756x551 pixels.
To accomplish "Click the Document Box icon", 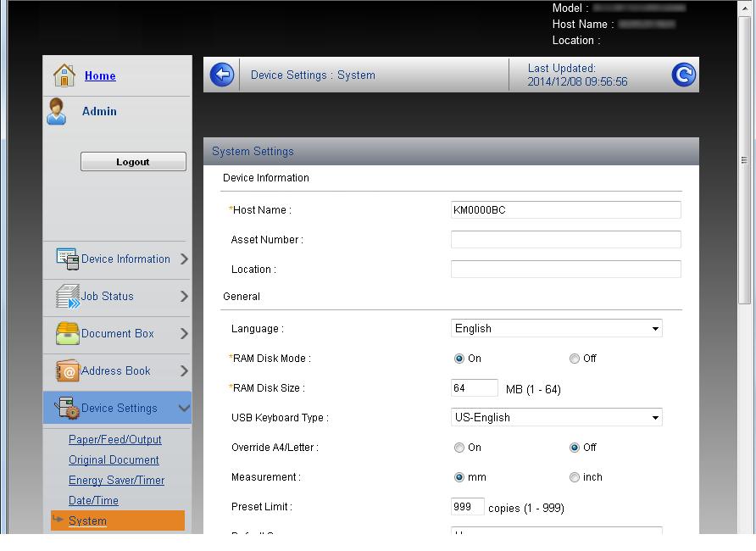I will click(68, 333).
